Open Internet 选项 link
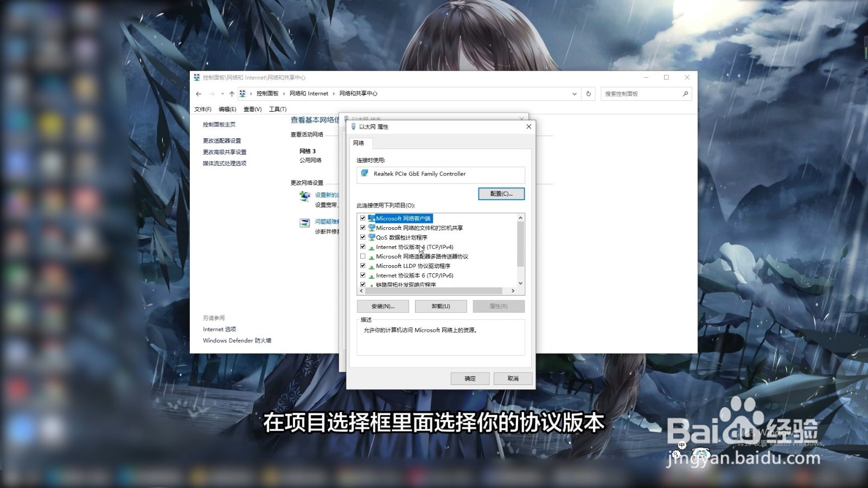This screenshot has width=868, height=488. coord(219,329)
